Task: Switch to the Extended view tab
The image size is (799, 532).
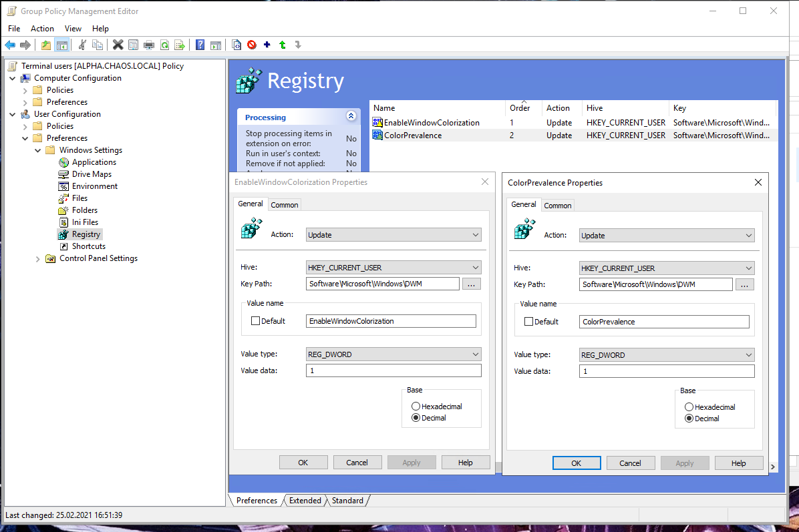Action: 305,501
